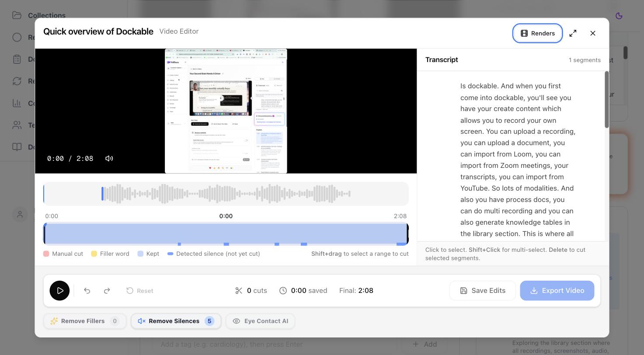Mute the video with speaker icon
Screen dimensions: 644x355
(109, 158)
